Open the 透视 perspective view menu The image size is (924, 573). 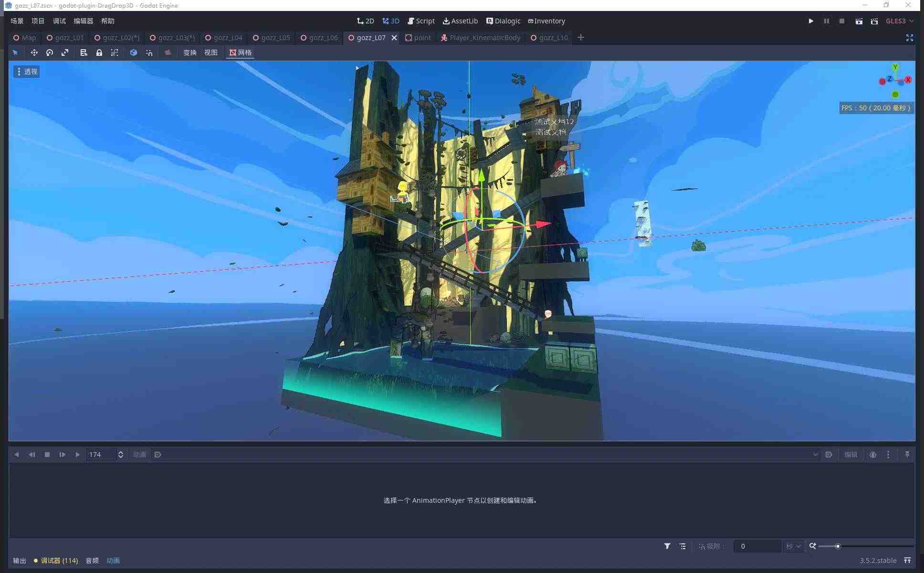(27, 72)
